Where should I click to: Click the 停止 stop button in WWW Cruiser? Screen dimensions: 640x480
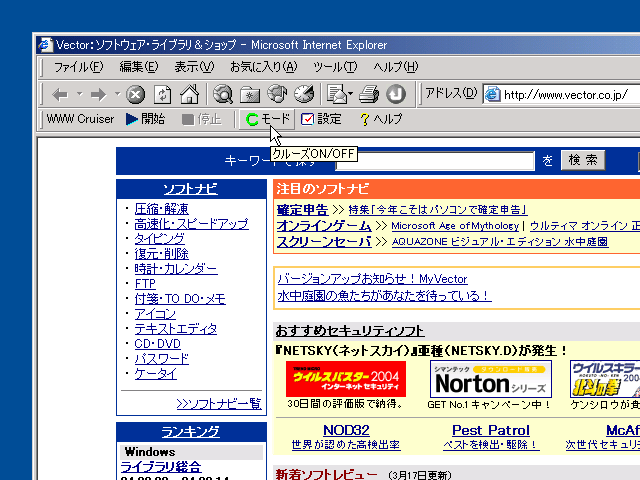[202, 119]
